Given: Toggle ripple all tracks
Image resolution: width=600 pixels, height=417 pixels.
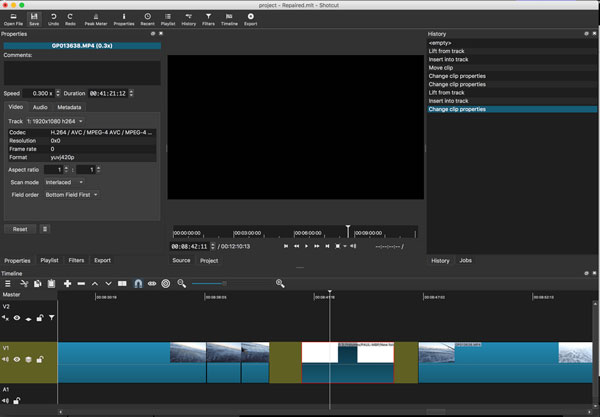Looking at the screenshot, I should (166, 283).
